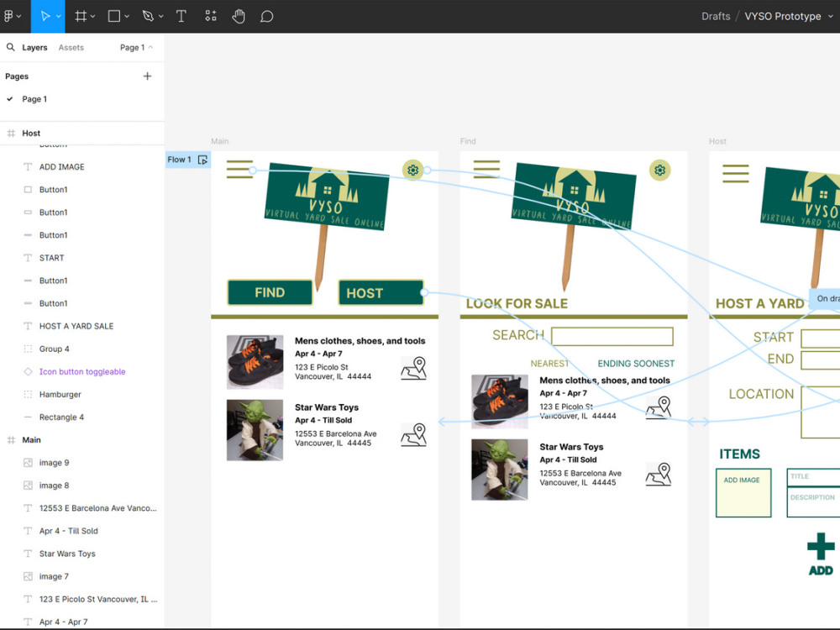
Task: Click the Host frame title on canvas
Action: [x=717, y=141]
